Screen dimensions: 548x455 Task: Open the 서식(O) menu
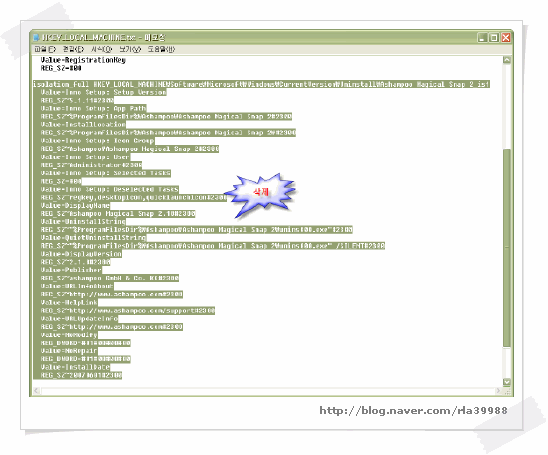tap(102, 49)
